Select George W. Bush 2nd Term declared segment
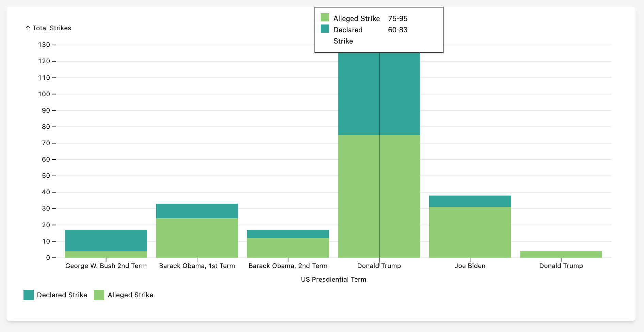Image resolution: width=644 pixels, height=332 pixels. click(x=106, y=240)
